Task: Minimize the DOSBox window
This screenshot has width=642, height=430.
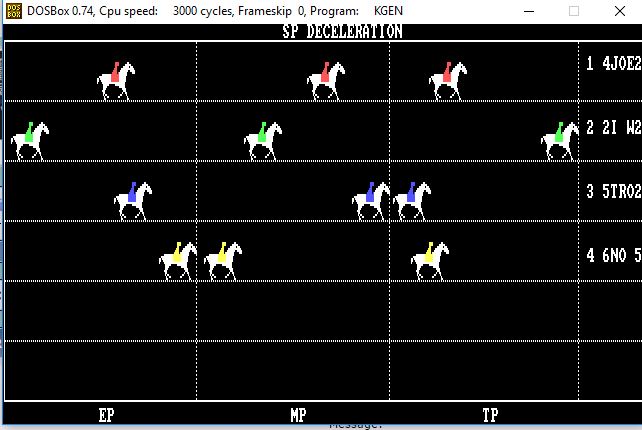Action: (529, 11)
